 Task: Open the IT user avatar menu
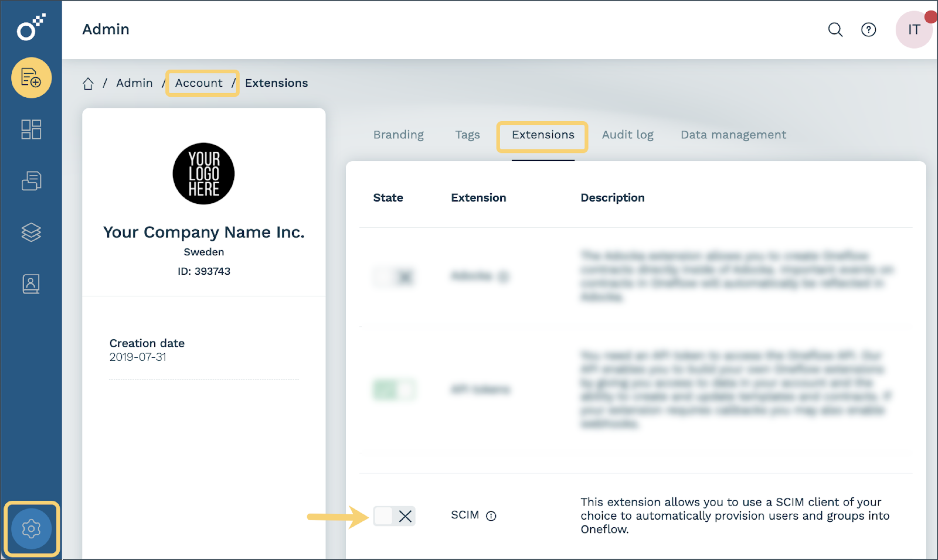tap(914, 29)
